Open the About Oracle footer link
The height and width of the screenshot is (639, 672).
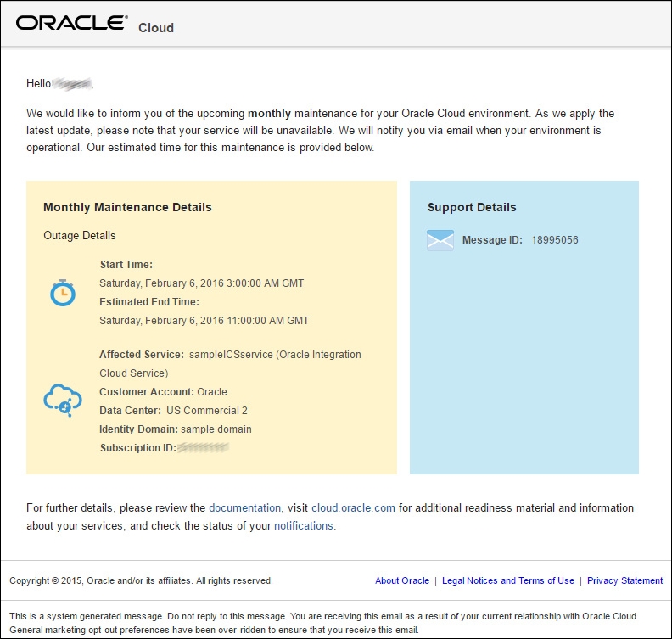(402, 580)
